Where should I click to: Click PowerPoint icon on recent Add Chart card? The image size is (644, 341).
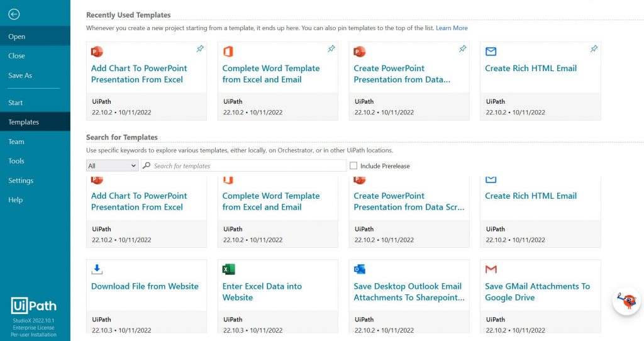[x=97, y=52]
